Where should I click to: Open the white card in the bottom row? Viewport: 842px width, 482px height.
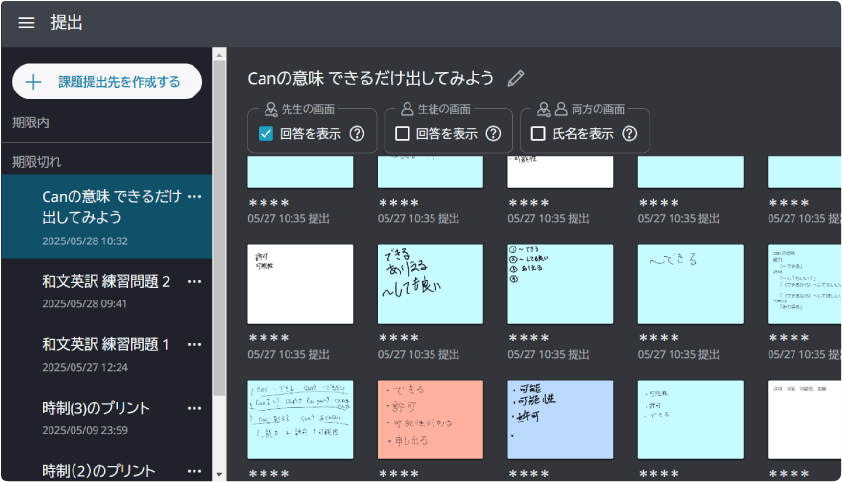click(804, 420)
